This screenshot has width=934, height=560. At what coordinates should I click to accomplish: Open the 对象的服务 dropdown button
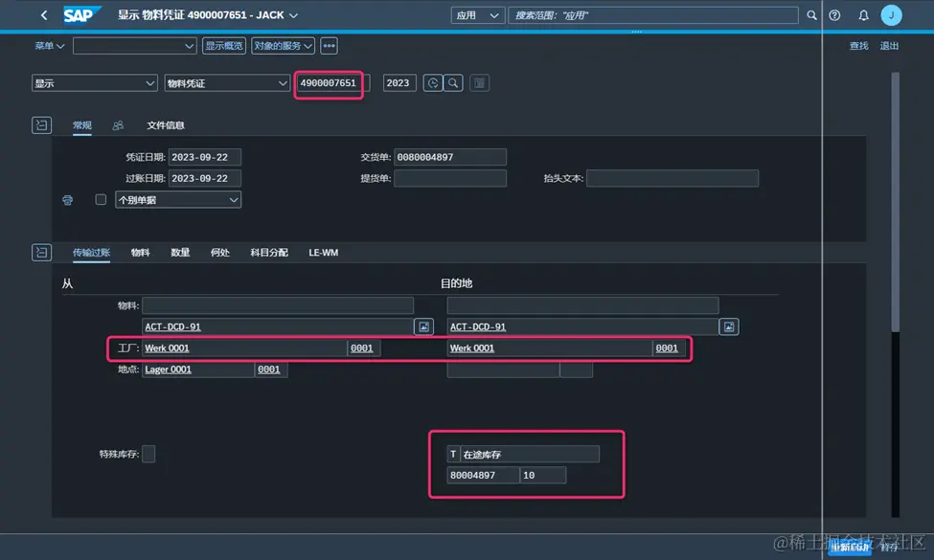tap(283, 46)
